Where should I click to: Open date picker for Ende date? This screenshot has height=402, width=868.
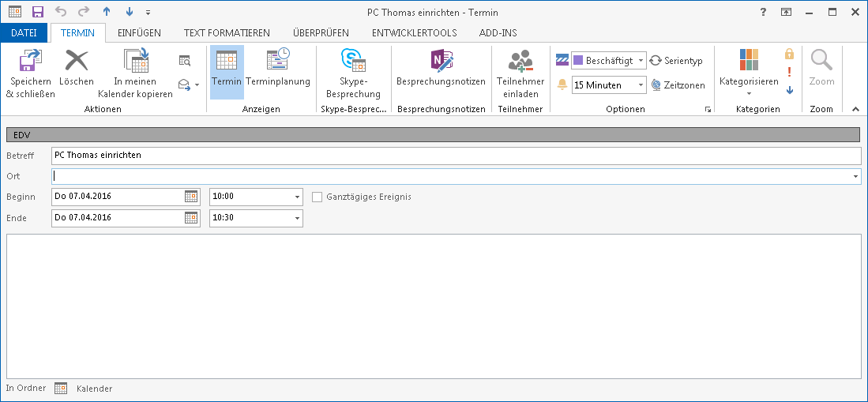pyautogui.click(x=191, y=218)
